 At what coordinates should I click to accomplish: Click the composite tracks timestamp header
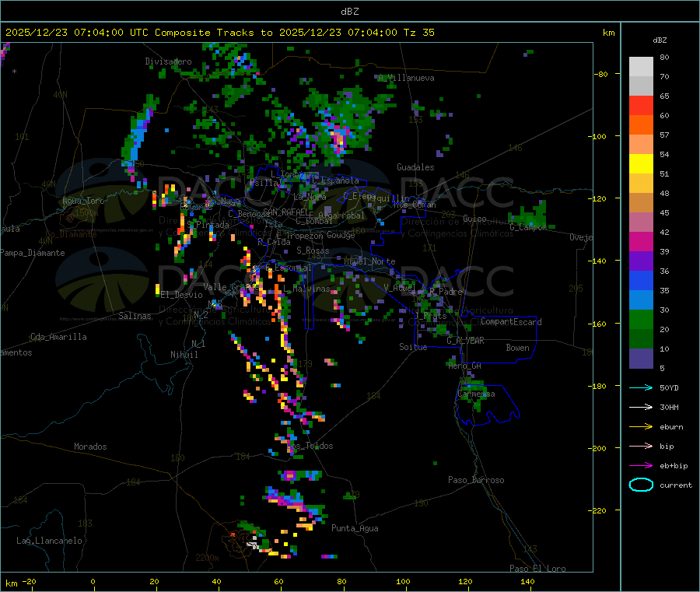[220, 33]
